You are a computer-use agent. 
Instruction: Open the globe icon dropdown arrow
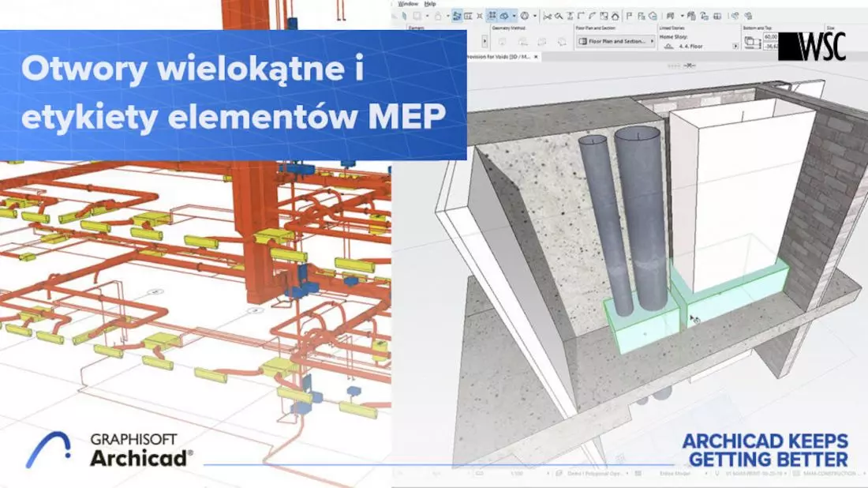pos(535,16)
